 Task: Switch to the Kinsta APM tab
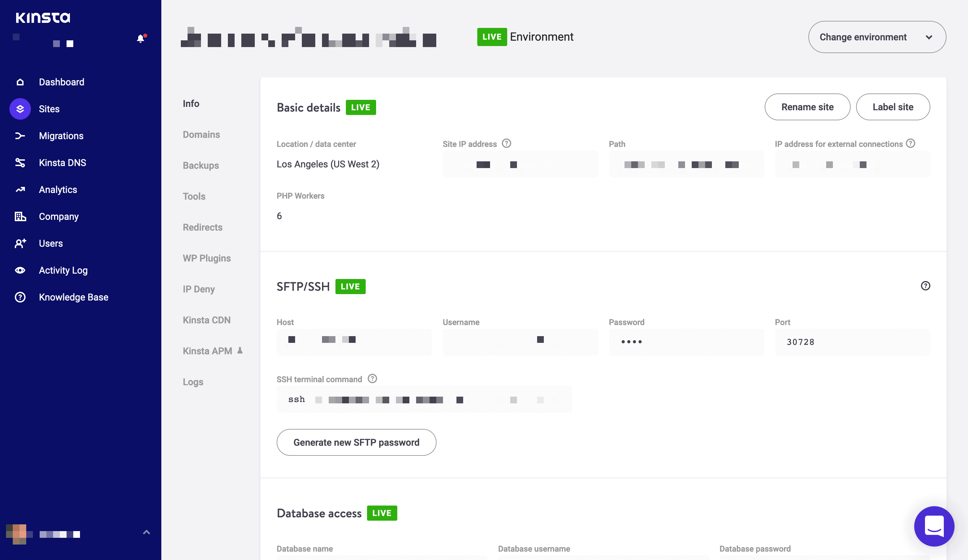pos(207,351)
